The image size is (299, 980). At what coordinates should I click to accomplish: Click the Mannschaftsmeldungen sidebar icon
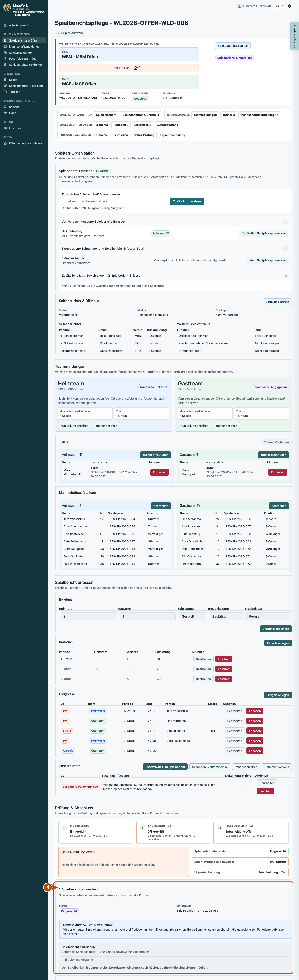pos(5,46)
